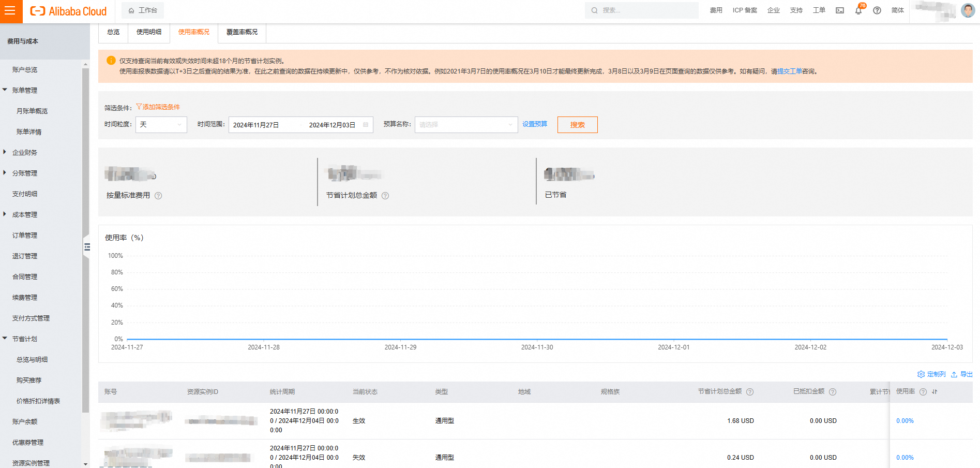Switch language via 简体

898,10
